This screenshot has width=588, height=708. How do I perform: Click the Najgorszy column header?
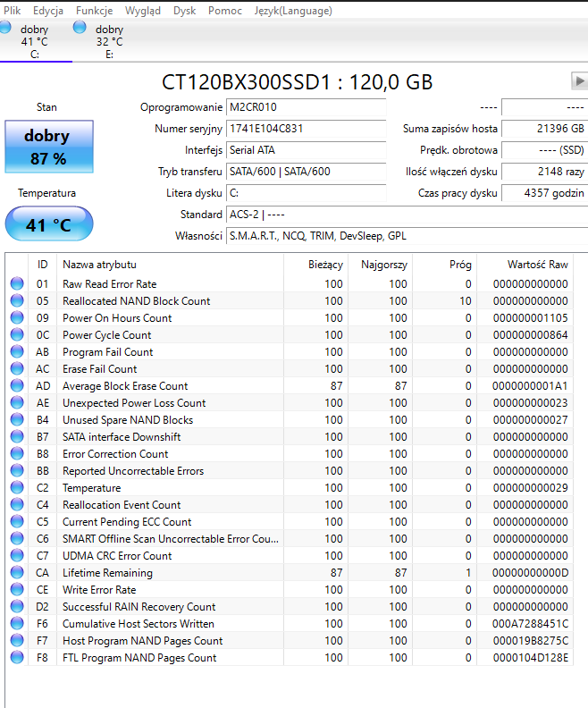point(381,265)
